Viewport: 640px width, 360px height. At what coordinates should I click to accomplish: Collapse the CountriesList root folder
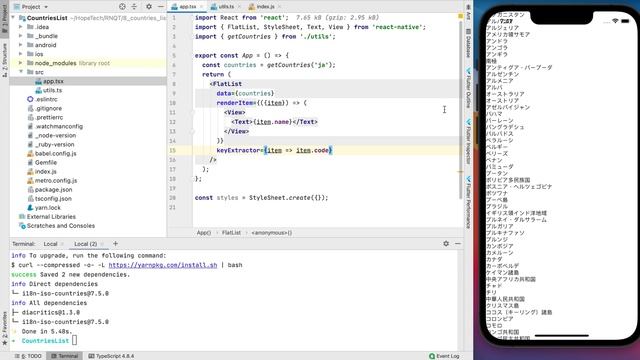click(13, 18)
